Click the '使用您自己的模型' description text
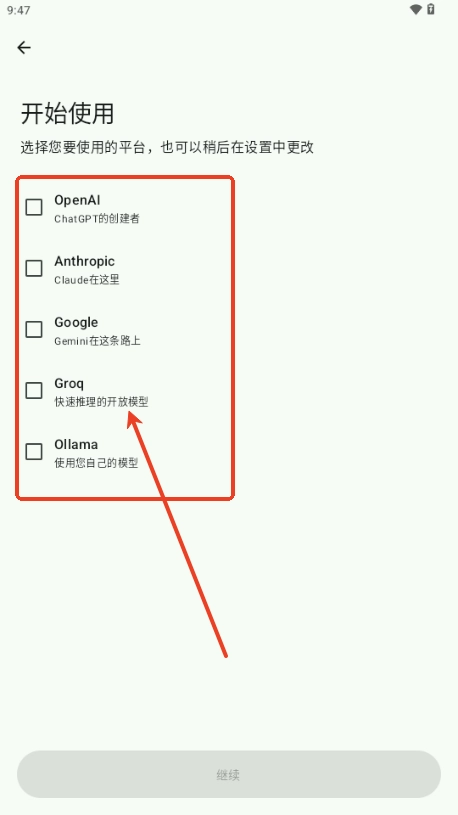 pos(96,463)
